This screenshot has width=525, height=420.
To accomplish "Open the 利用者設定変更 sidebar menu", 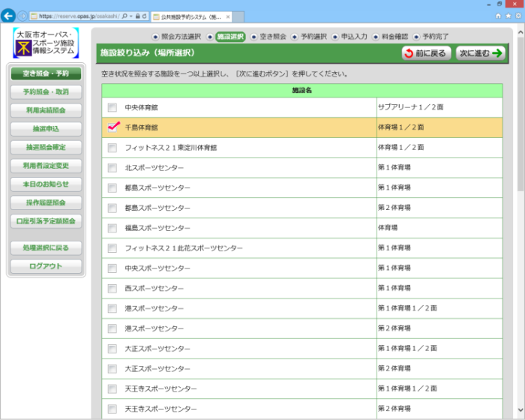I will coord(46,166).
